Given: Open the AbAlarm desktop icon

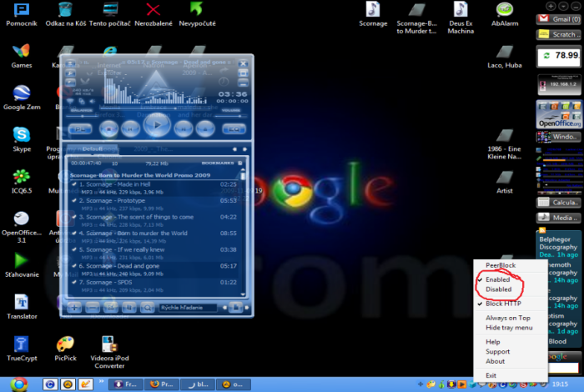Looking at the screenshot, I should click(x=505, y=15).
